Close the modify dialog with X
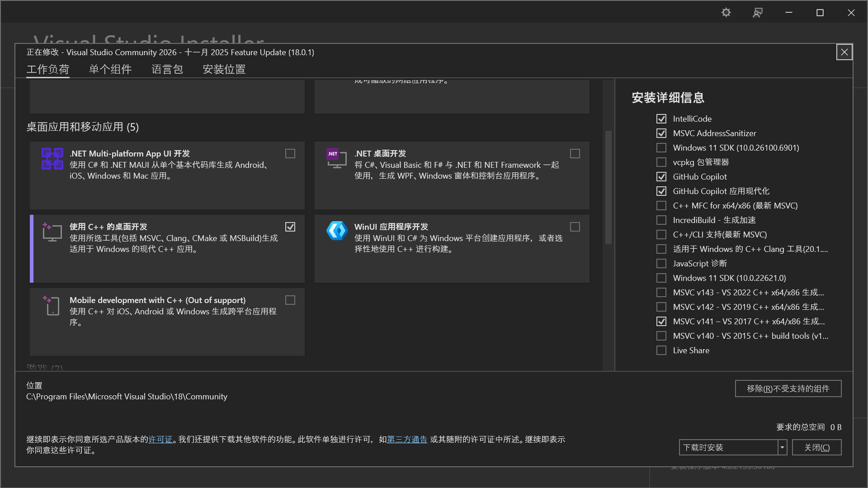This screenshot has height=488, width=868. coord(844,52)
